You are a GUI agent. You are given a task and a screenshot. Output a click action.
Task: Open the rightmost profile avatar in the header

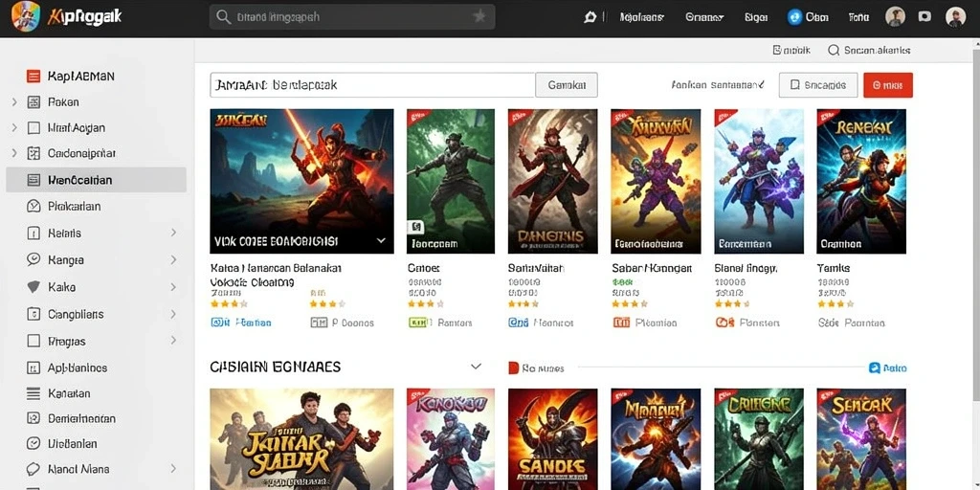point(955,17)
